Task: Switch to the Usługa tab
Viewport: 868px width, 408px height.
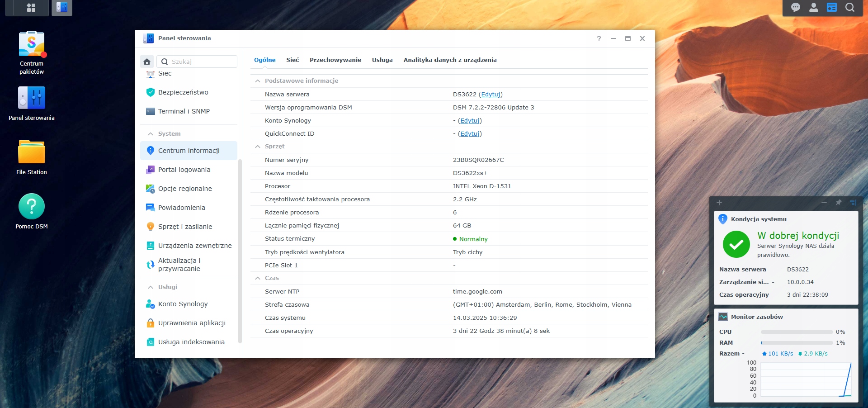Action: point(382,60)
